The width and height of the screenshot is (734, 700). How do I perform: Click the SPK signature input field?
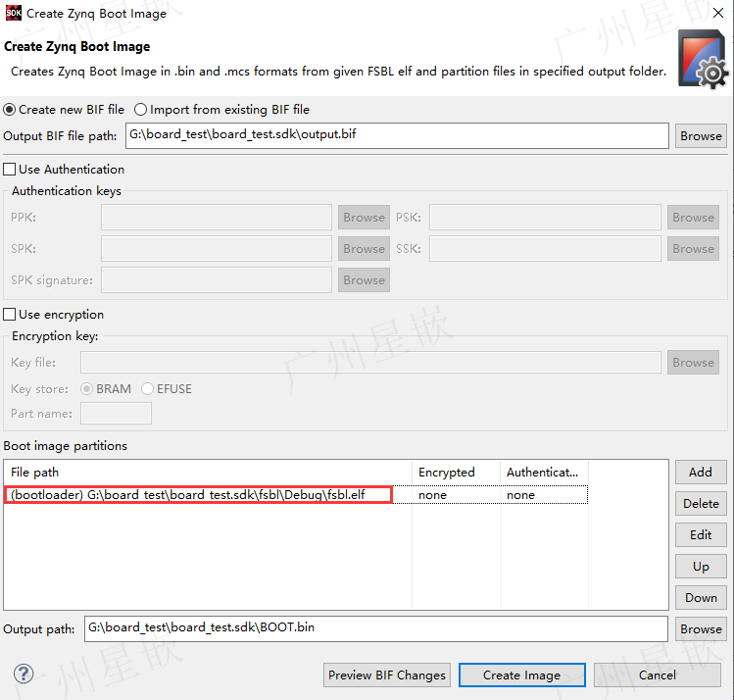(x=217, y=280)
